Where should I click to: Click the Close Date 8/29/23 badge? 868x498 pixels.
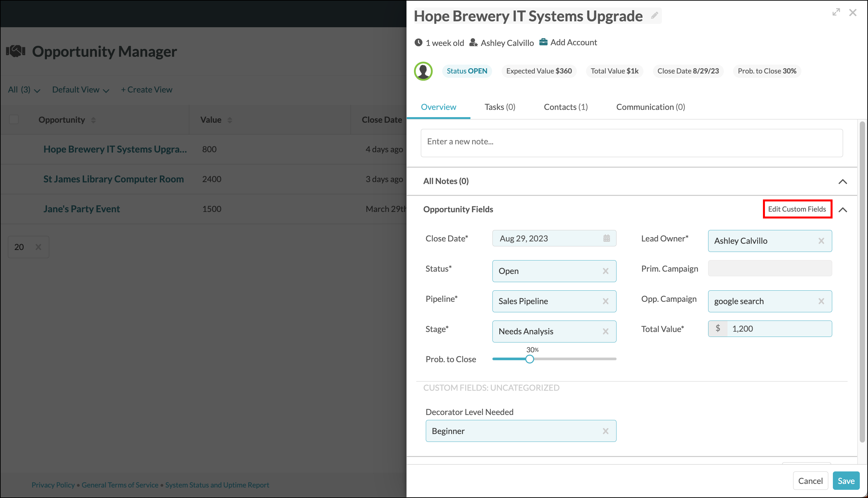click(688, 71)
